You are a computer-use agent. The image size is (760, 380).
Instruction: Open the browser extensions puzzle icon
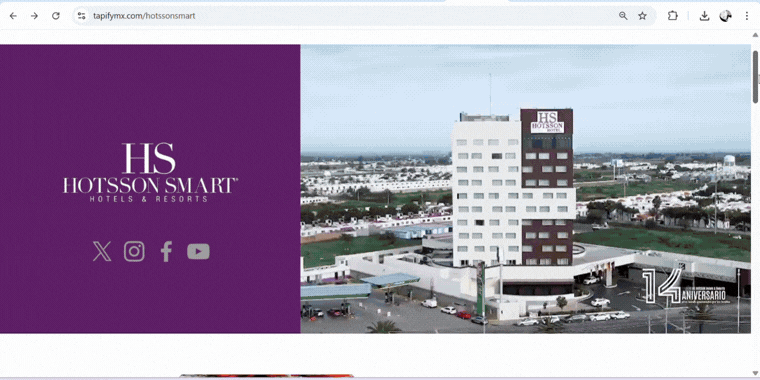[x=673, y=16]
